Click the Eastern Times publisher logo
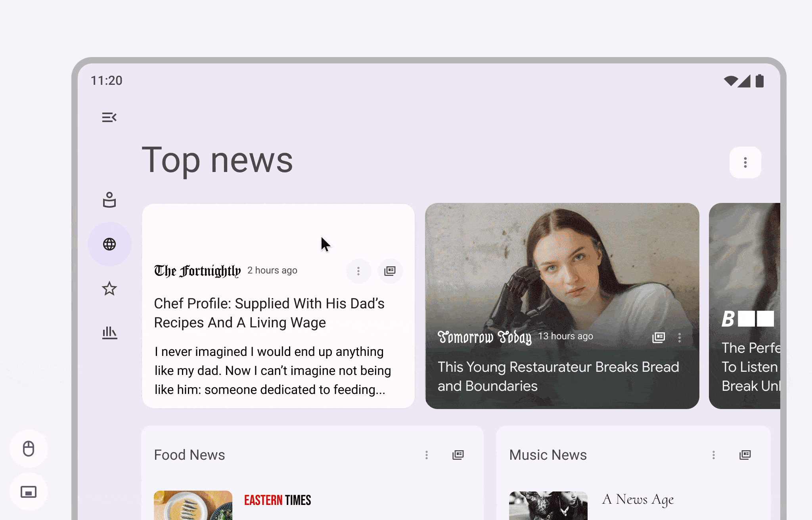This screenshot has height=520, width=812. pos(278,500)
